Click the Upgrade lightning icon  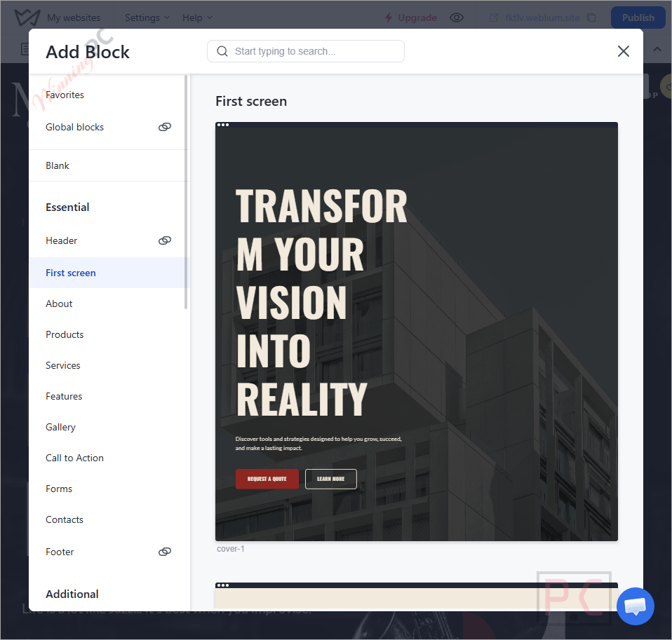pyautogui.click(x=389, y=18)
